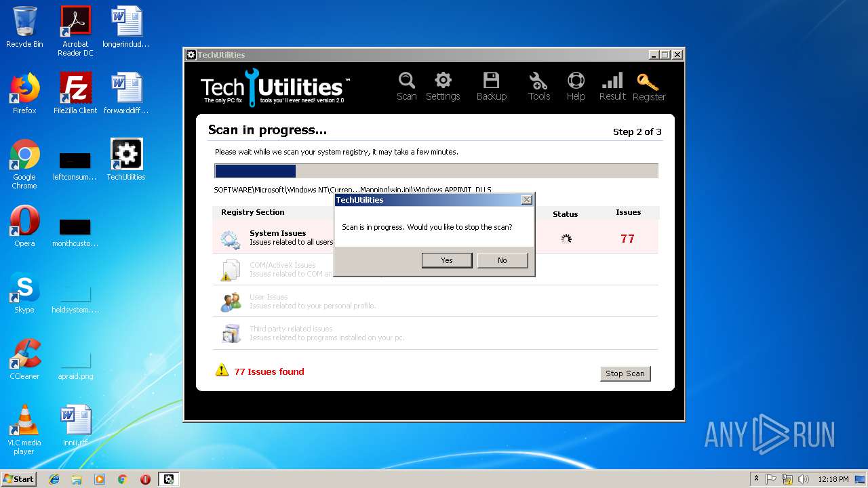Screen dimensions: 868x488
Task: Open Recycle Bin on the desktop
Action: coord(24,27)
